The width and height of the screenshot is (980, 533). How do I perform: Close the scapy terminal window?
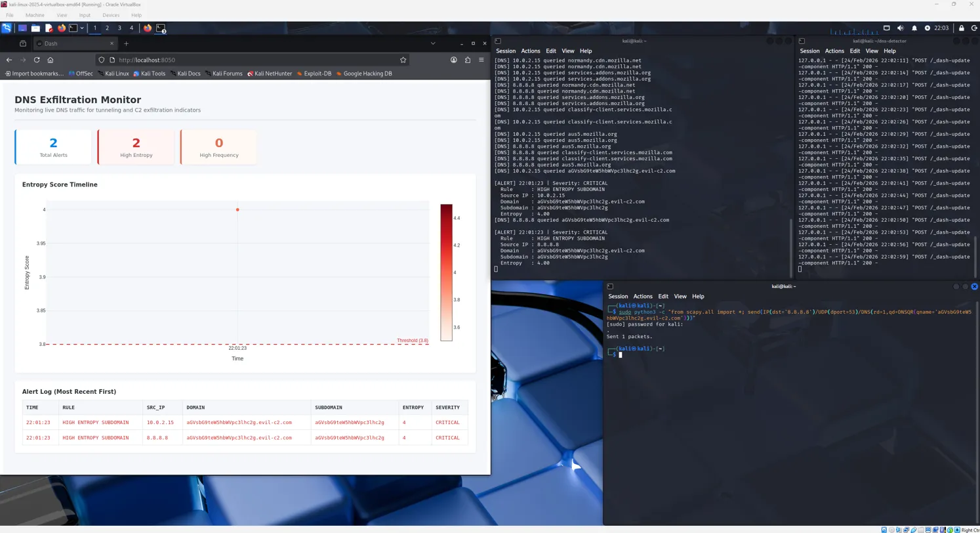point(975,286)
